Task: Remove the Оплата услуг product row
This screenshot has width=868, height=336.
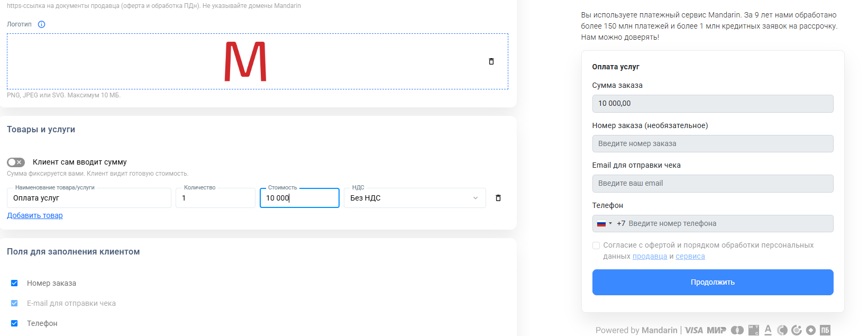Action: (498, 198)
